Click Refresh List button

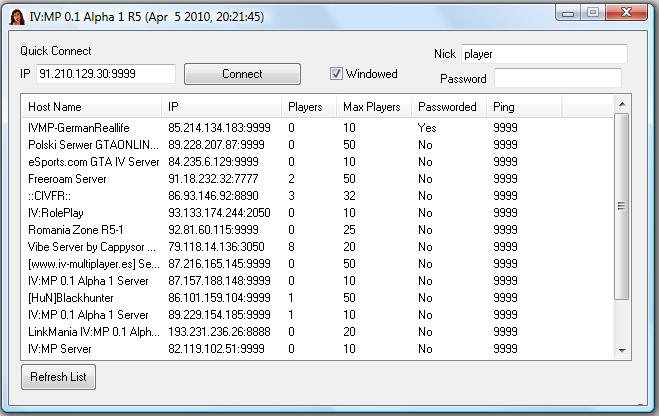58,377
